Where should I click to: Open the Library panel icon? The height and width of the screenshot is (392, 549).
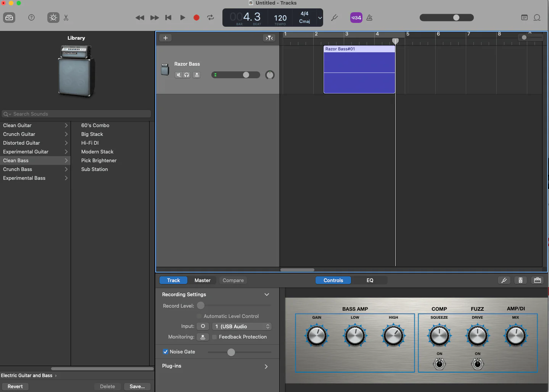click(x=9, y=18)
